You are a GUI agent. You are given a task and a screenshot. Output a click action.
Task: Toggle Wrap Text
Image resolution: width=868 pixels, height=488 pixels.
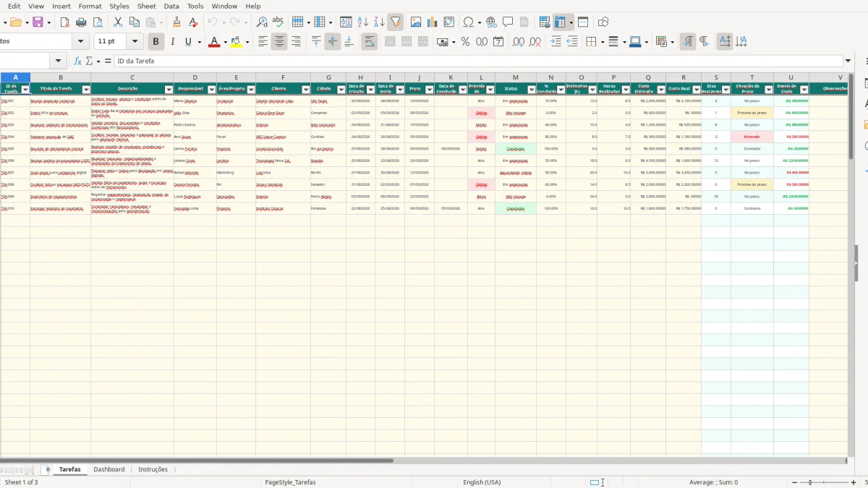[x=370, y=42]
